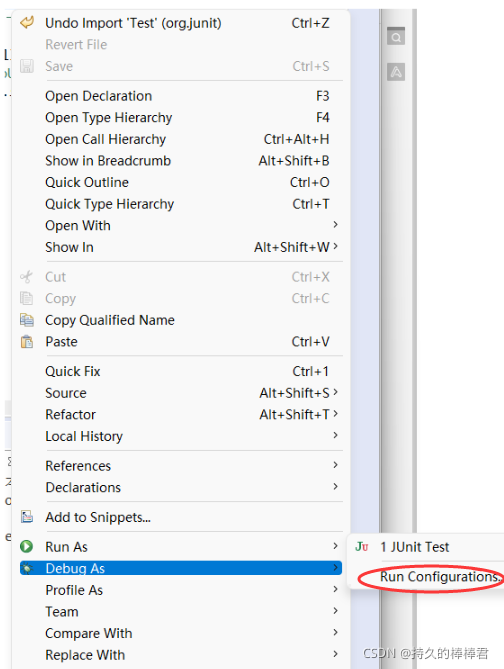Image resolution: width=504 pixels, height=669 pixels.
Task: Expand the Team submenu arrow
Action: [335, 611]
